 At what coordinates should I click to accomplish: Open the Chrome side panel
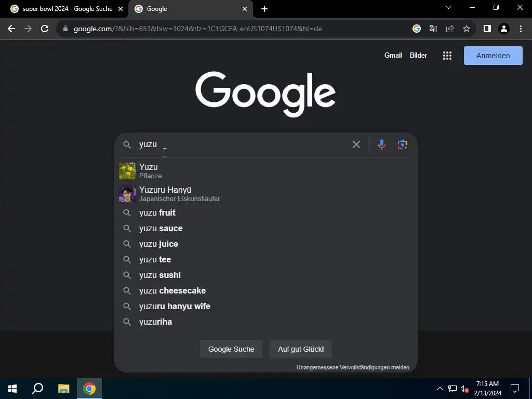[x=487, y=29]
